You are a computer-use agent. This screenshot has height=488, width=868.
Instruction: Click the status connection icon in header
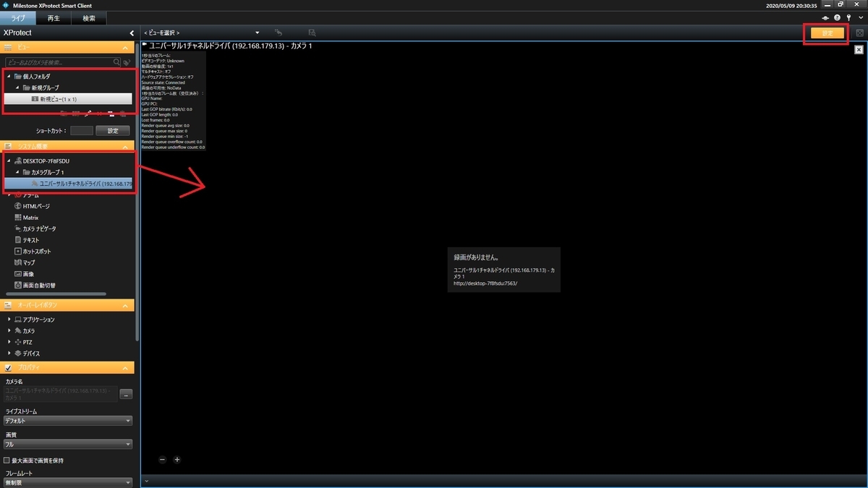(x=826, y=17)
